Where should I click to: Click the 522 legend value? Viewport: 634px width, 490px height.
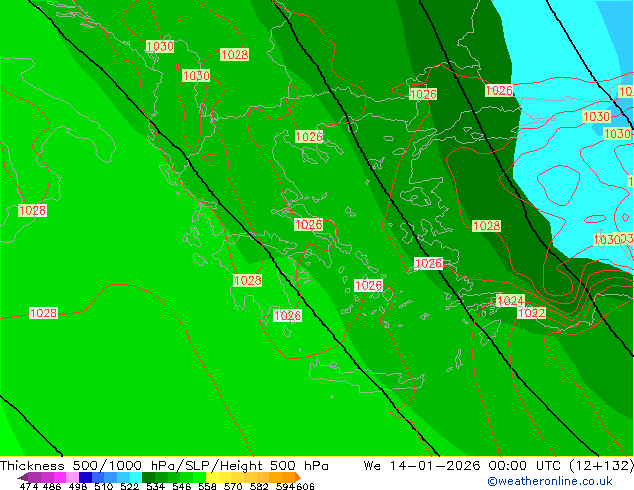coord(129,486)
